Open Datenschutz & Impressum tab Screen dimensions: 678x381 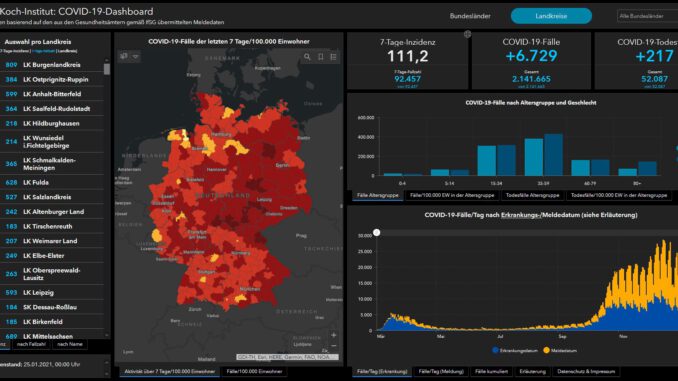point(586,371)
